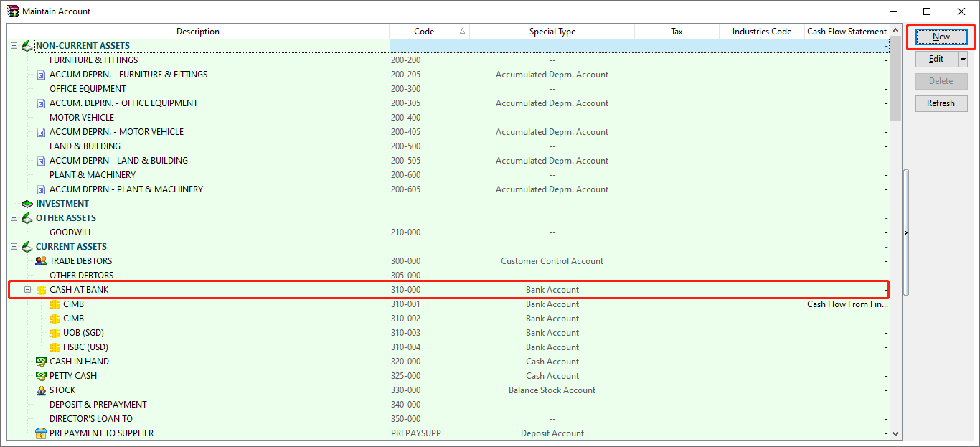Click the Cash In Hand money icon
Screen dimensions: 980x447
[x=41, y=362]
